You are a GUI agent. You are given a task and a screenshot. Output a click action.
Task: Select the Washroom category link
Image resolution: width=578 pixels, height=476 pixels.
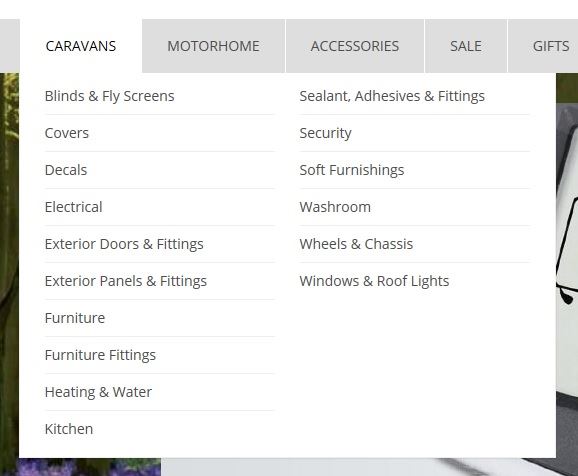pos(335,207)
